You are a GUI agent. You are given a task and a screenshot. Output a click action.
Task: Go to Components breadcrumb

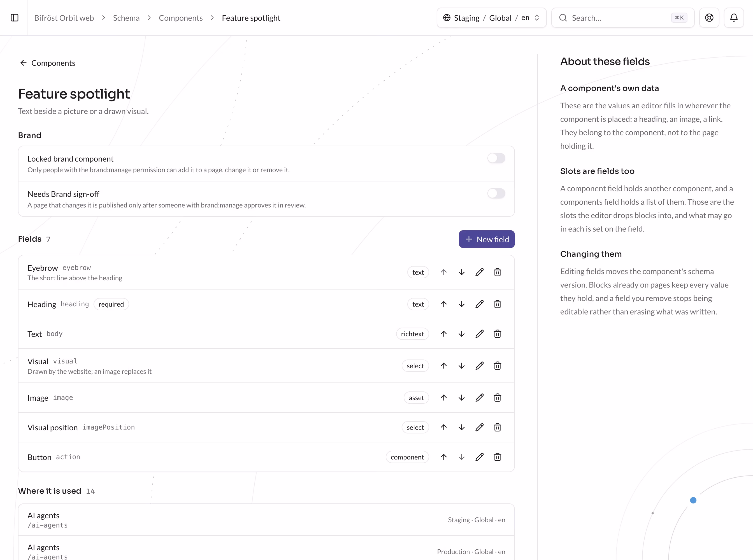click(x=180, y=18)
